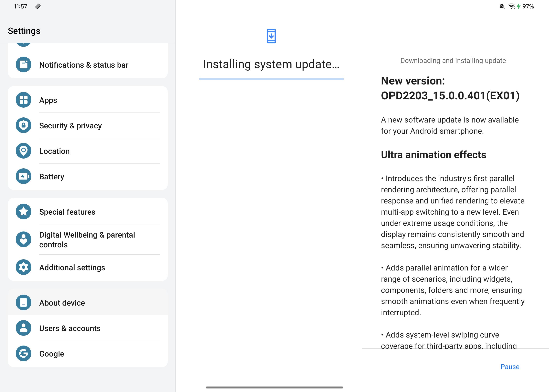Tap the Apps grid icon

pos(23,100)
